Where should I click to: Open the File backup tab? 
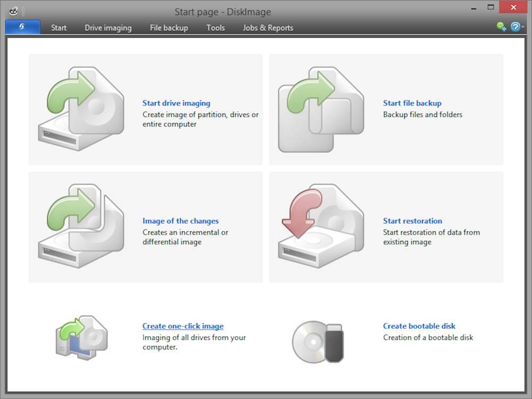pyautogui.click(x=169, y=28)
